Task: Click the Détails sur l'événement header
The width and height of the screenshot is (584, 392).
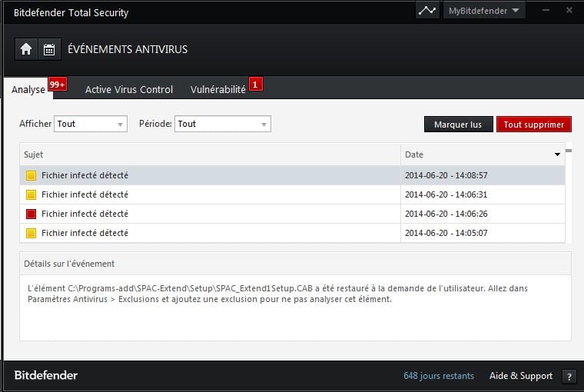Action: [x=295, y=264]
